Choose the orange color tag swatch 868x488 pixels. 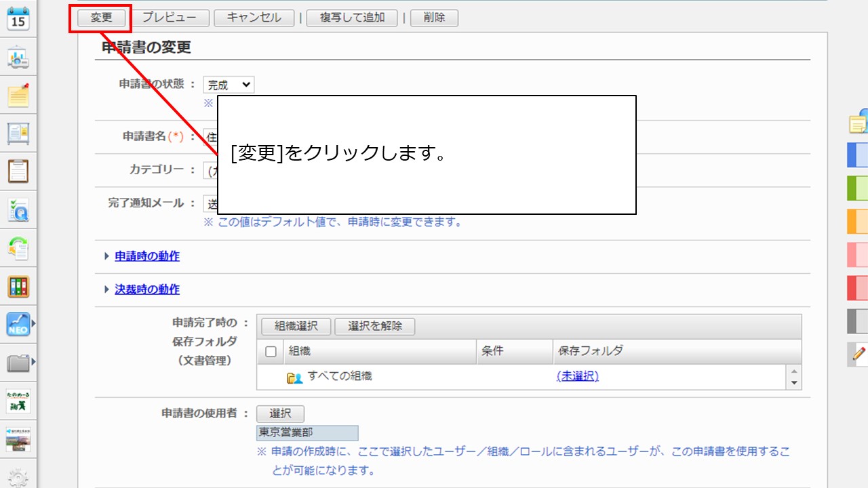pos(858,221)
